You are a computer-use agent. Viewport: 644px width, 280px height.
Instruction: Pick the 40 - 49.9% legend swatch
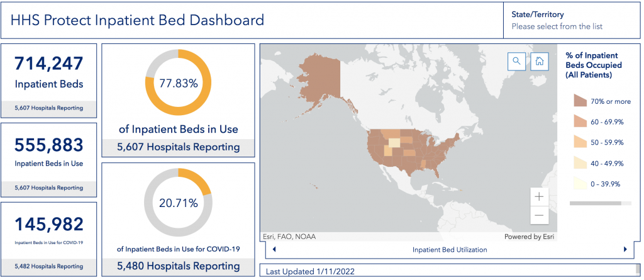pos(579,164)
